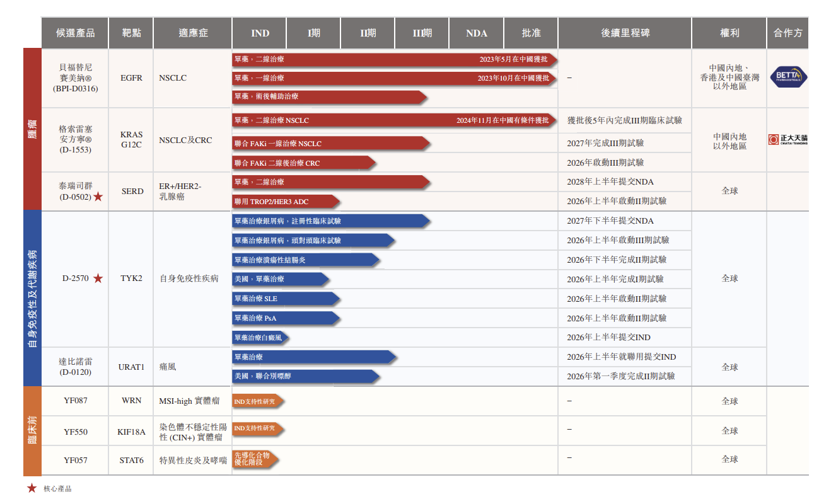
Task: Select the 2028年上半年提交NDA milestone
Action: [610, 182]
